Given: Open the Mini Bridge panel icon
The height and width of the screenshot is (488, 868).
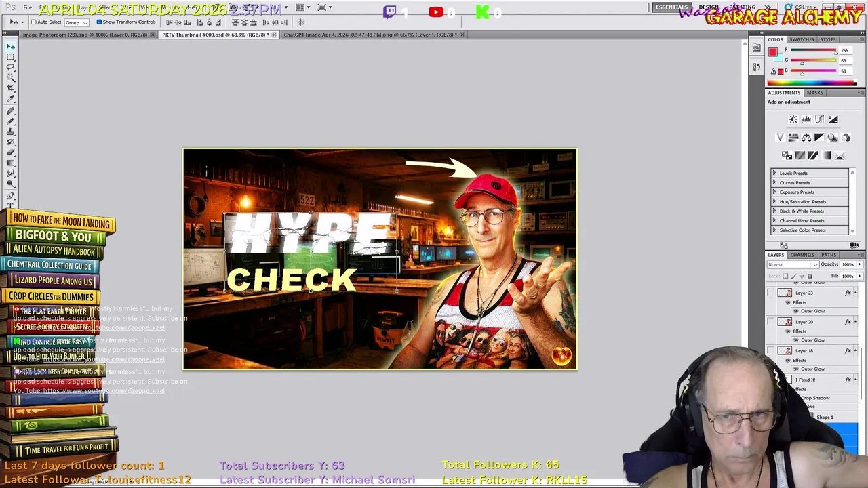Looking at the screenshot, I should pyautogui.click(x=756, y=47).
